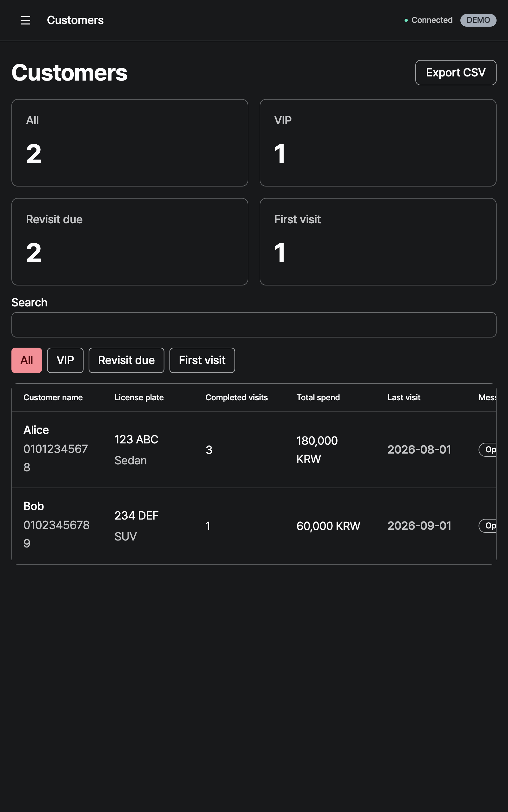This screenshot has width=508, height=812.
Task: Click the 60,000 KRW total spend
Action: click(x=328, y=526)
